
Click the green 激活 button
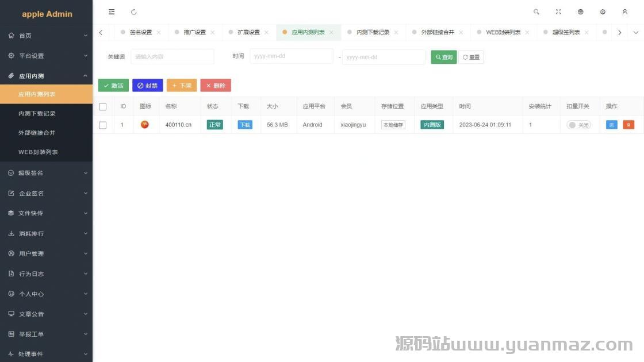tap(113, 86)
